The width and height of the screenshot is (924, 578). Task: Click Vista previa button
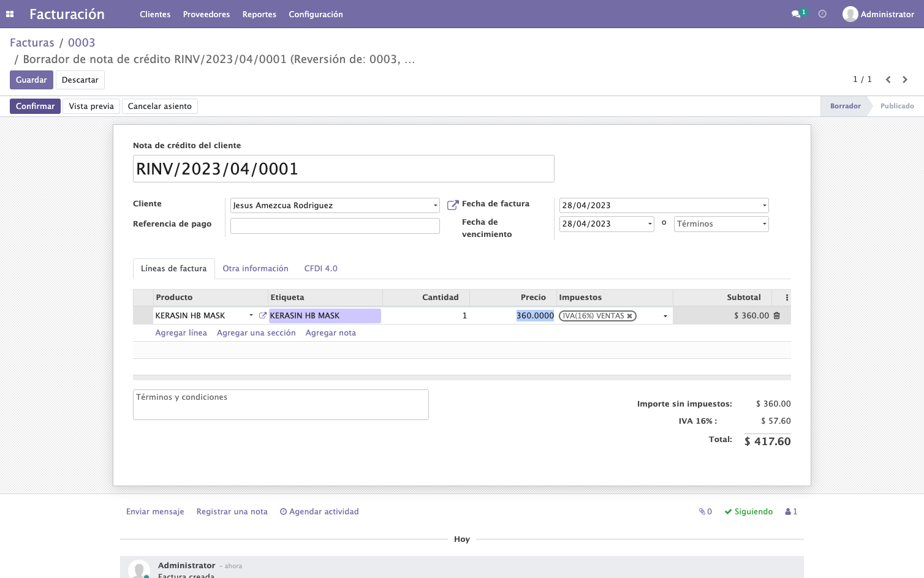(91, 106)
